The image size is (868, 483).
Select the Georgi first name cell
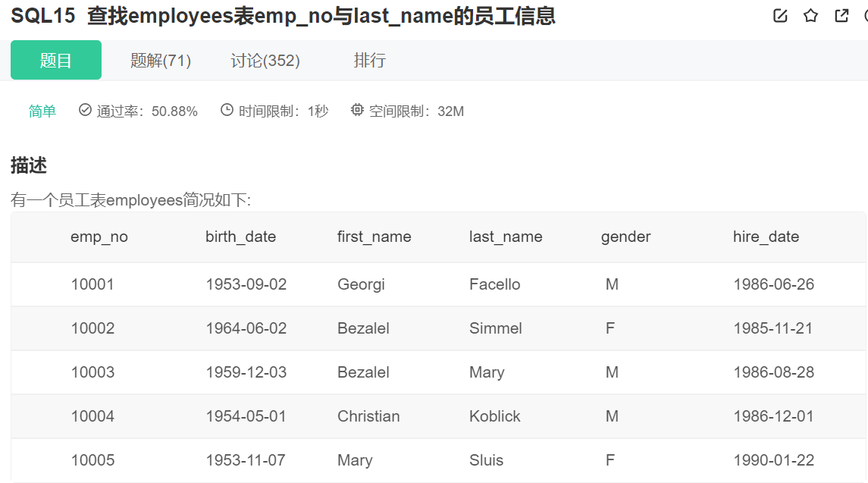click(x=361, y=284)
